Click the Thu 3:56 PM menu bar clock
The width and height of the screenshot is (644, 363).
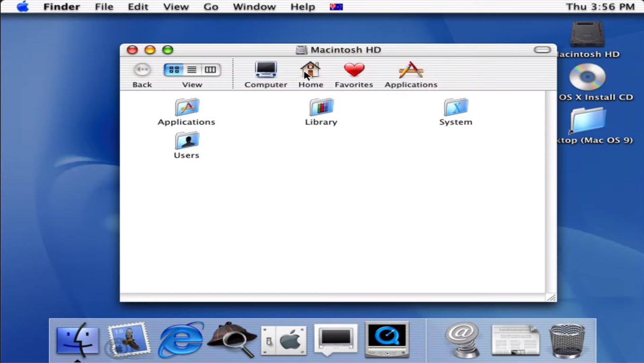tap(600, 7)
